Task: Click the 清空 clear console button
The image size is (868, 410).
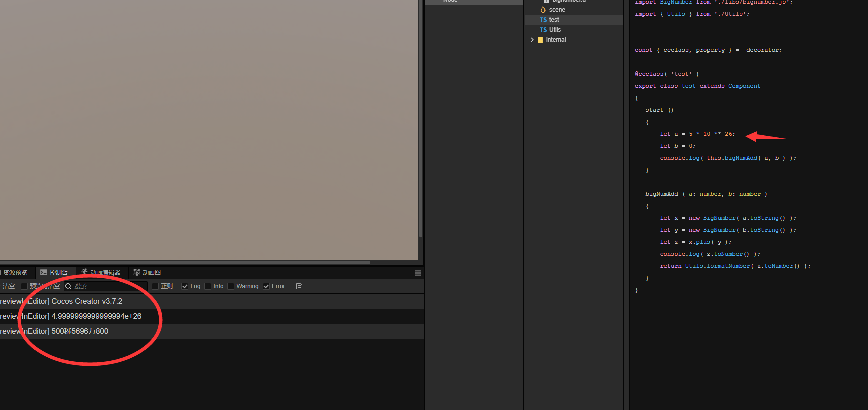Action: click(8, 286)
